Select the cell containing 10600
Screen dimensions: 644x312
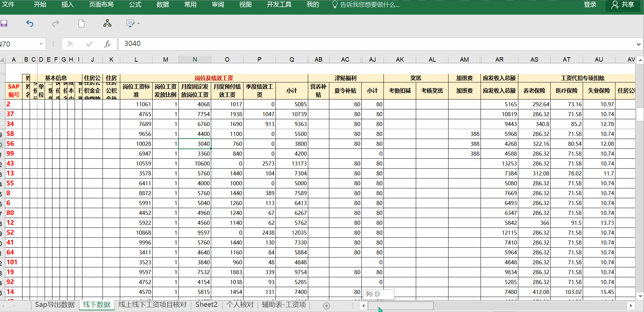(x=195, y=163)
